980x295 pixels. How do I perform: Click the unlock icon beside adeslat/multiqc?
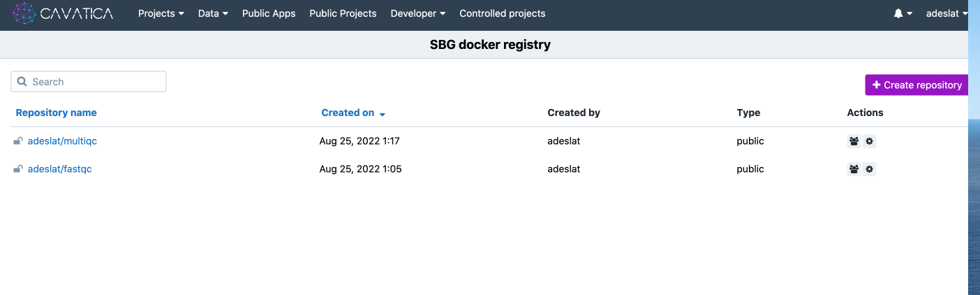click(18, 141)
